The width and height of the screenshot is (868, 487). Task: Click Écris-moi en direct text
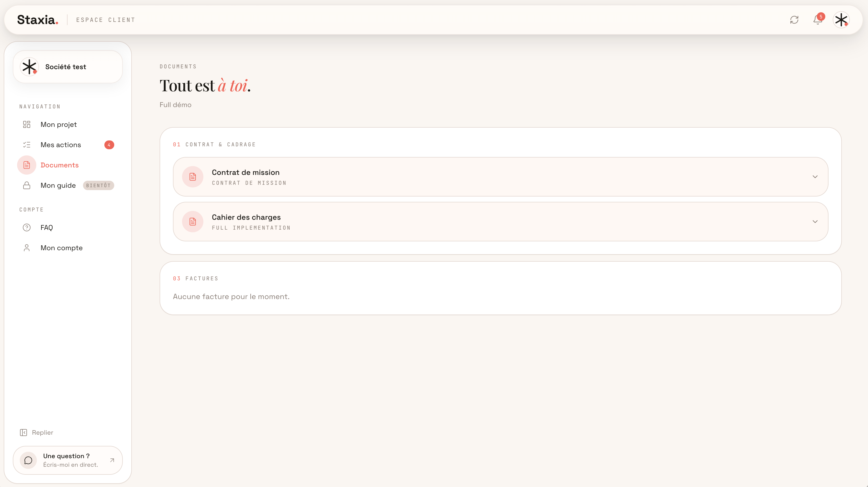coord(70,465)
